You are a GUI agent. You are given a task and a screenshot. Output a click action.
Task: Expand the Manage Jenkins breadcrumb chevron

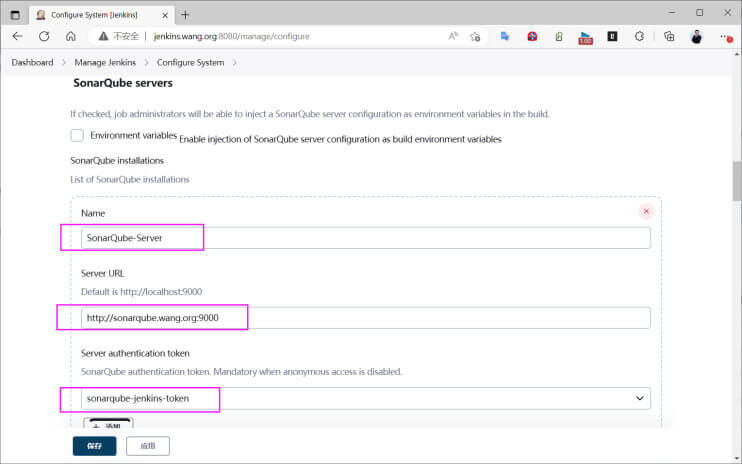(146, 62)
